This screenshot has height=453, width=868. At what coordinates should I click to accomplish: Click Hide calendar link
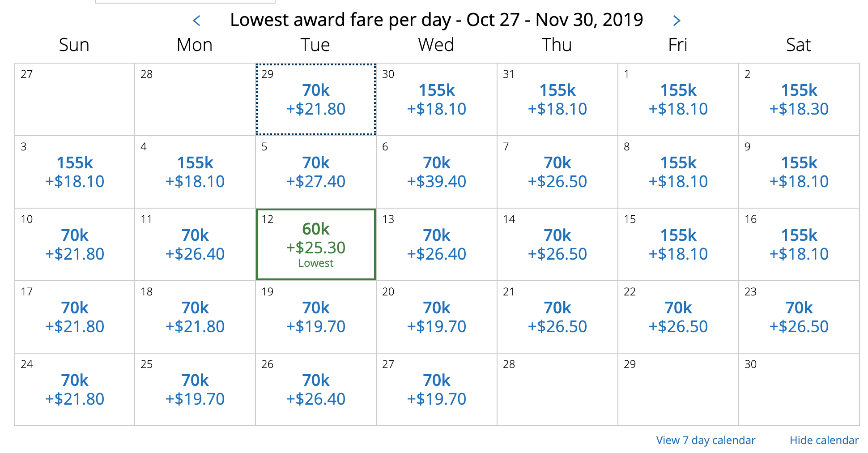[x=824, y=440]
